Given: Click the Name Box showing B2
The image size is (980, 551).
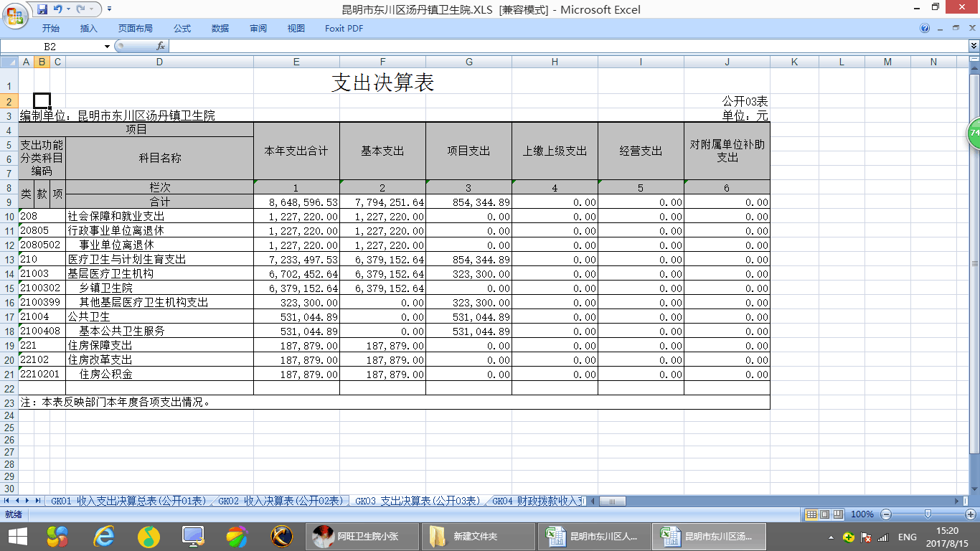Looking at the screenshot, I should 52,46.
